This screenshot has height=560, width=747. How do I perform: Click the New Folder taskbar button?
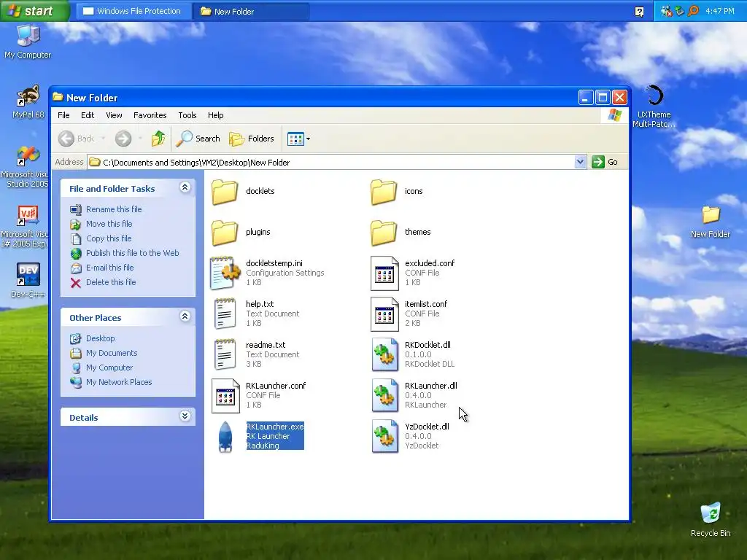[x=251, y=12]
